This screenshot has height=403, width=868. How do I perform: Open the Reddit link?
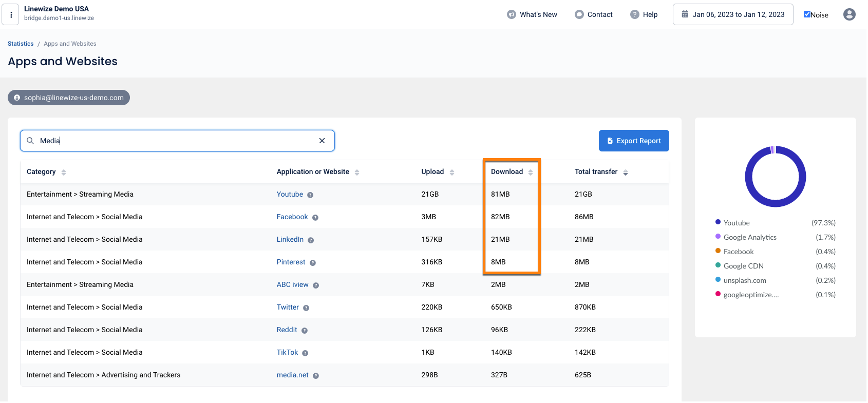tap(287, 330)
